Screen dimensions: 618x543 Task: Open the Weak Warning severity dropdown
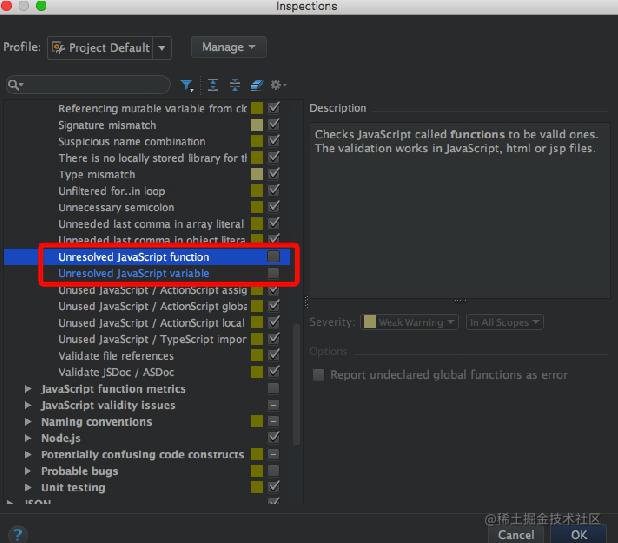click(x=410, y=322)
